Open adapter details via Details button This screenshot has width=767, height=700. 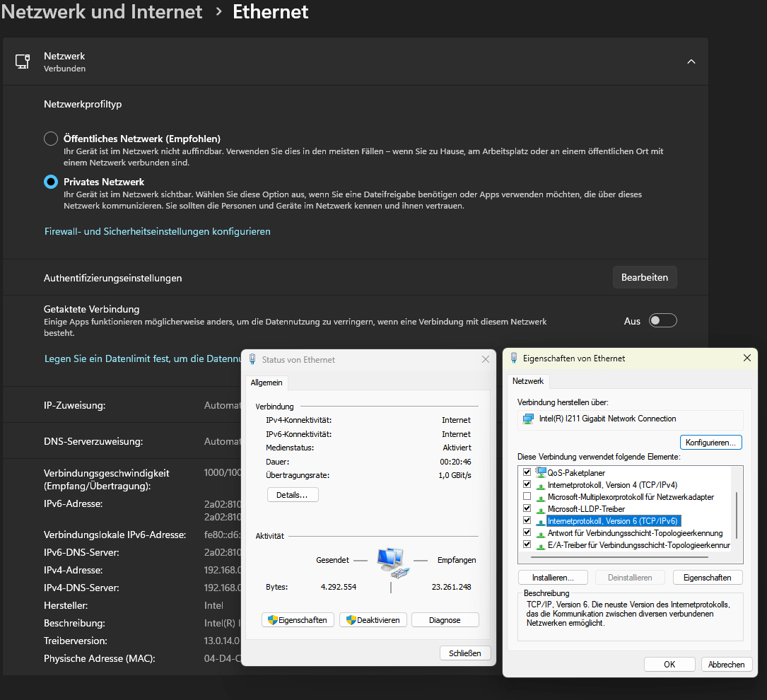[292, 494]
